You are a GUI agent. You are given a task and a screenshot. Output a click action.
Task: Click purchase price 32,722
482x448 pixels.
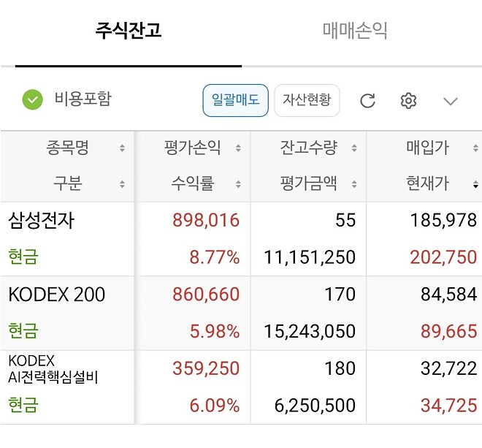click(449, 368)
